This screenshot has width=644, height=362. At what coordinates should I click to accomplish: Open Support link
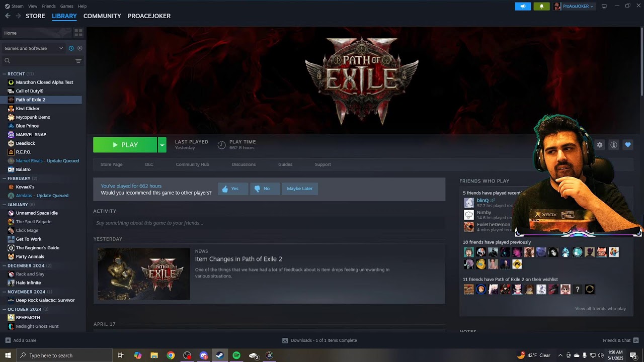coord(323,164)
